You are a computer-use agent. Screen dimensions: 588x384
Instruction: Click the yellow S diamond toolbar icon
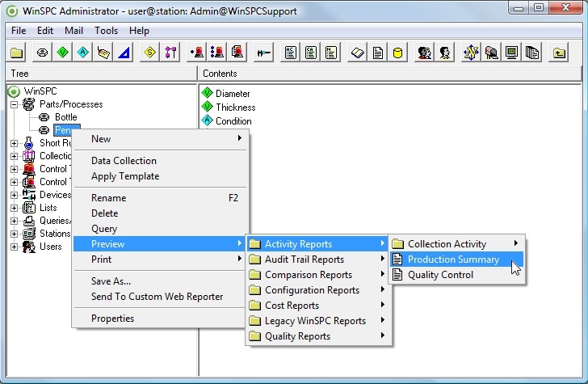(149, 53)
